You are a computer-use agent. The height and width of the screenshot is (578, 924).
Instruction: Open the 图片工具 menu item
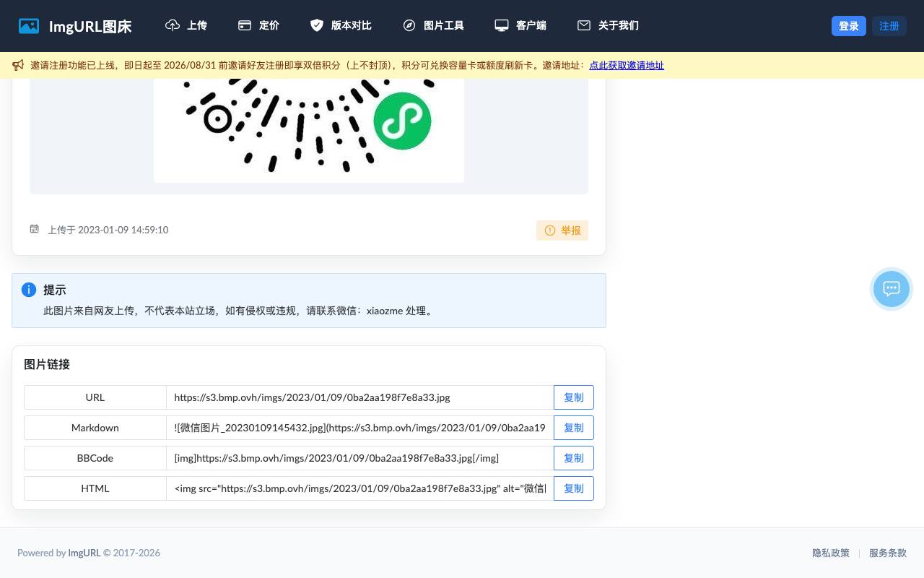click(433, 25)
